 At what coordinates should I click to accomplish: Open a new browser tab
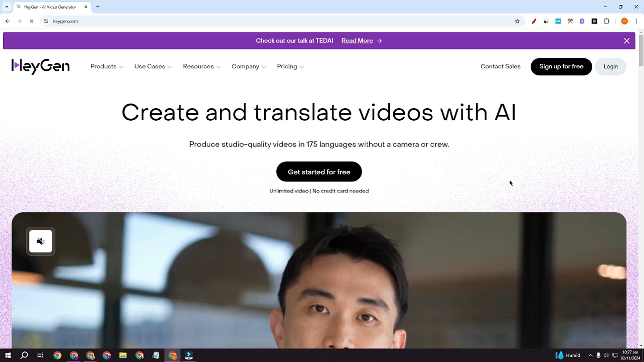pyautogui.click(x=98, y=7)
